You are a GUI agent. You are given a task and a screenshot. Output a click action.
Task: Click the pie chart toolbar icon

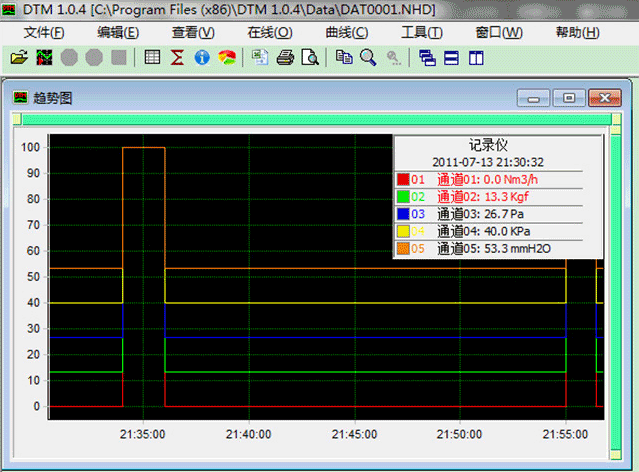pyautogui.click(x=227, y=58)
